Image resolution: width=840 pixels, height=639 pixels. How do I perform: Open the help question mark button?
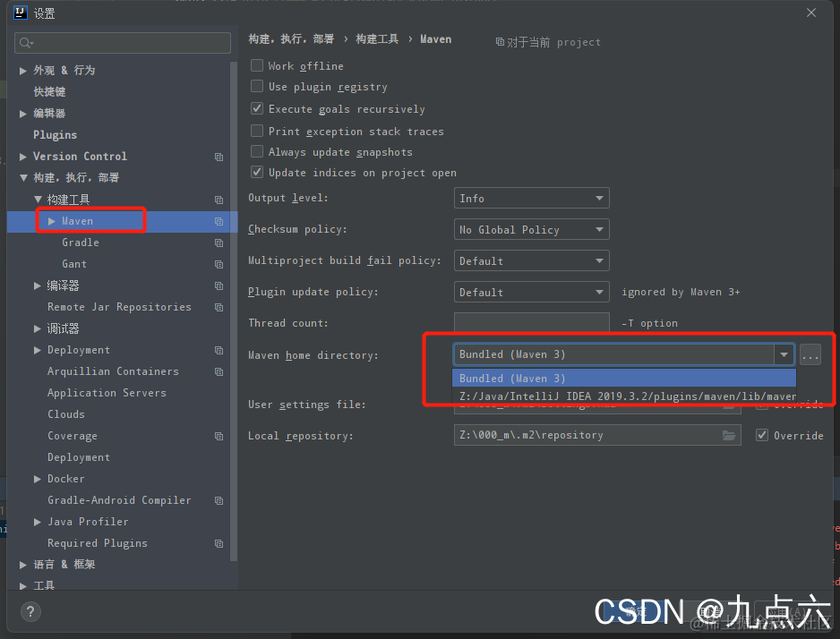[30, 612]
